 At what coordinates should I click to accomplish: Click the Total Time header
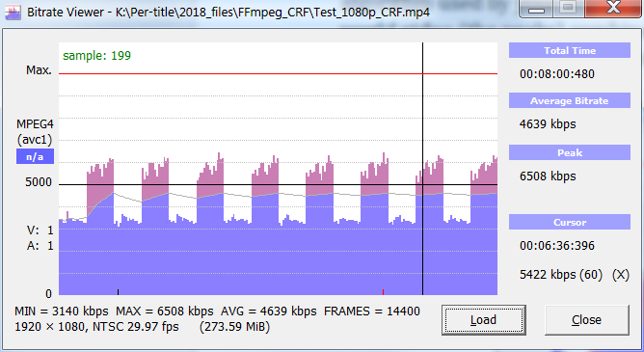[570, 50]
